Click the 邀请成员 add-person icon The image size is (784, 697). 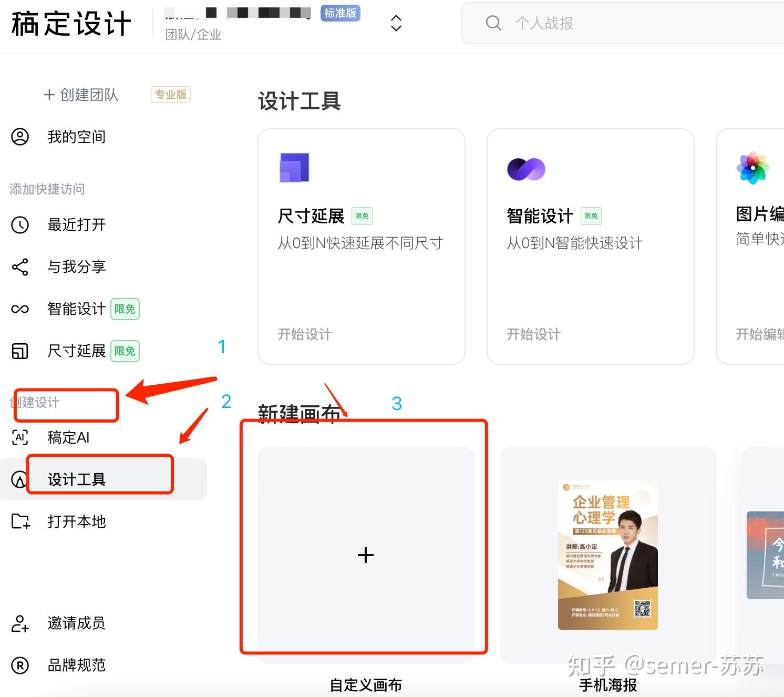(20, 623)
